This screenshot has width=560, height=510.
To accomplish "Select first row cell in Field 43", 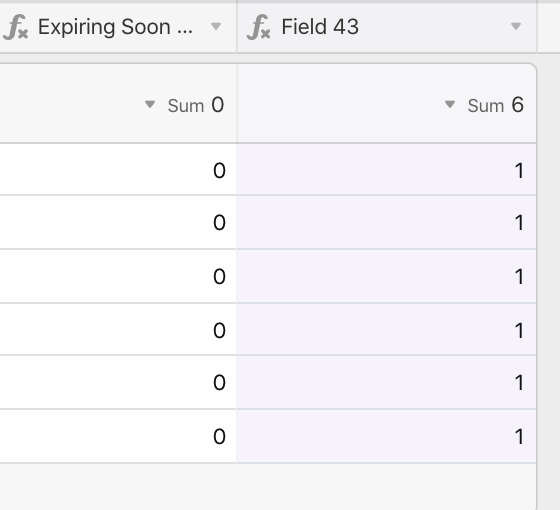I will pyautogui.click(x=386, y=170).
